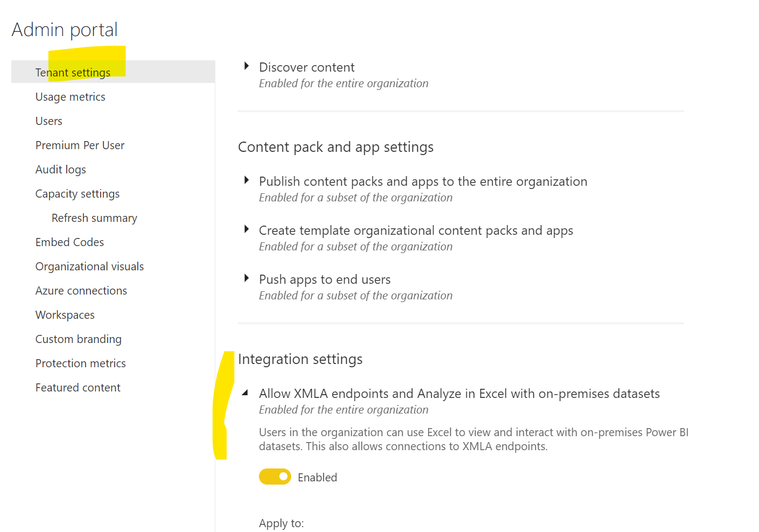Open the Embed Codes page

pyautogui.click(x=69, y=242)
